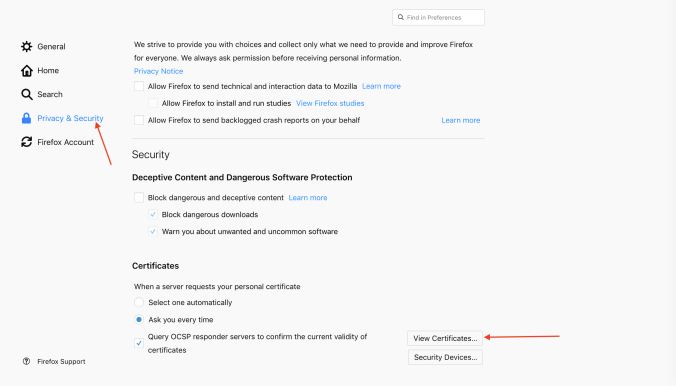This screenshot has height=386, width=676.
Task: Open the General preferences category
Action: click(51, 47)
